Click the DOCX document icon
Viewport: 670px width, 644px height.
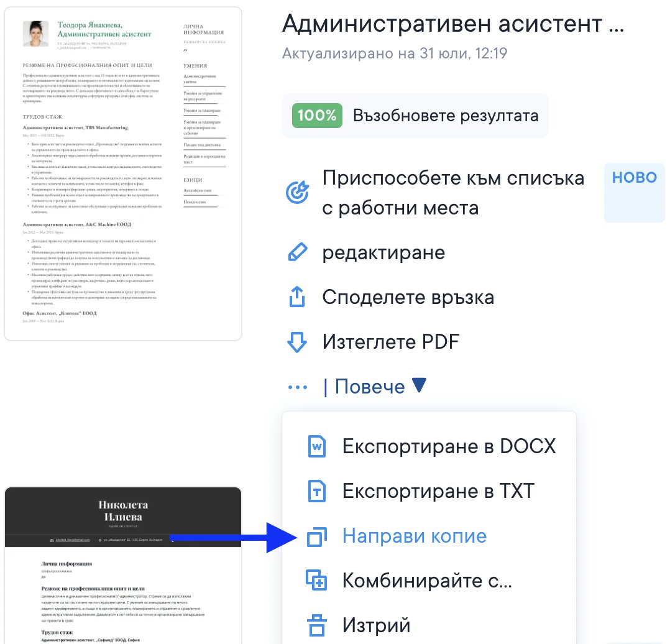[x=317, y=446]
